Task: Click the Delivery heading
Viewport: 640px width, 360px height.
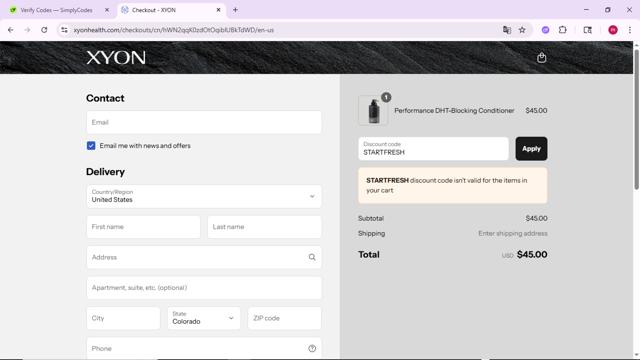Action: tap(105, 172)
